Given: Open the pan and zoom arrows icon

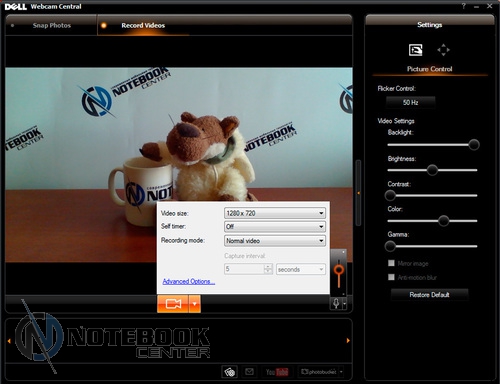Looking at the screenshot, I should [443, 50].
